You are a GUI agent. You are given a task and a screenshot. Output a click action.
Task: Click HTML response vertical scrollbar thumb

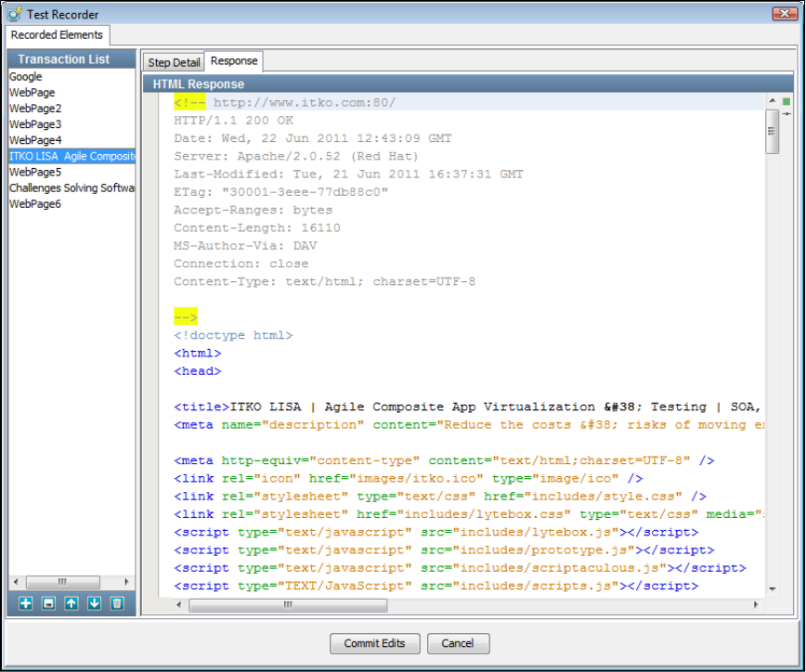tap(772, 132)
